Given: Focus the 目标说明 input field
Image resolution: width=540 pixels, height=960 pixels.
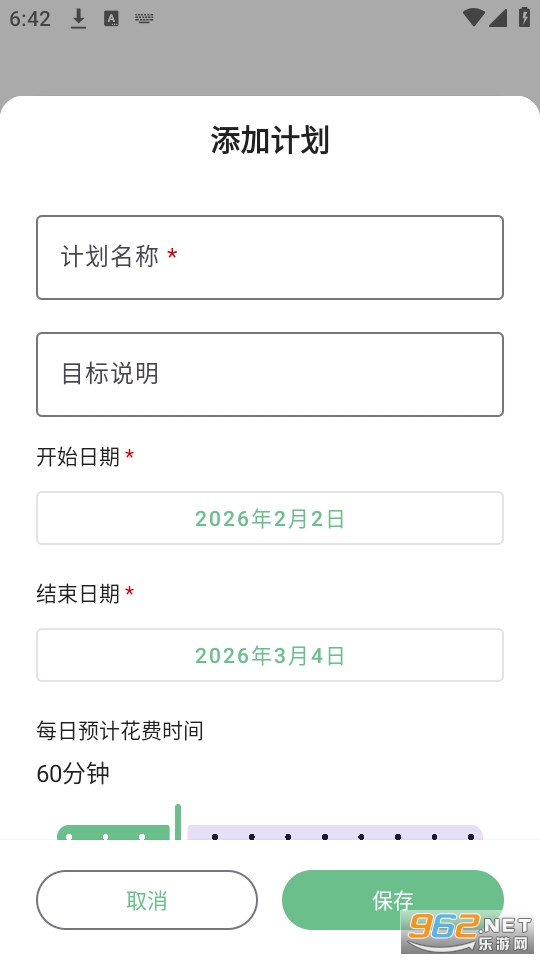Looking at the screenshot, I should pyautogui.click(x=270, y=374).
